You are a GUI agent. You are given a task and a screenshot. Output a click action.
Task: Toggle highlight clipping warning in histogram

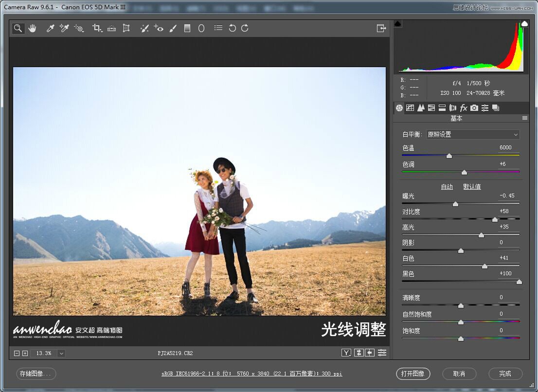point(524,24)
